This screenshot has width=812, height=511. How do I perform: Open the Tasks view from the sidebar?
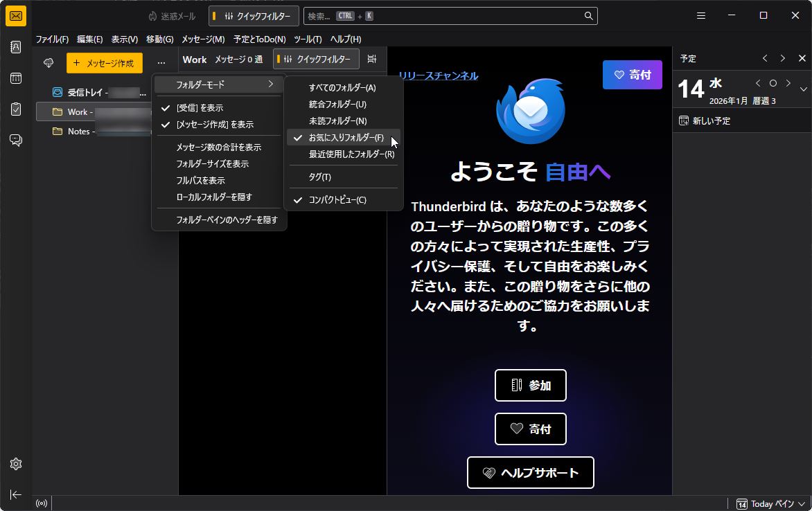(15, 109)
